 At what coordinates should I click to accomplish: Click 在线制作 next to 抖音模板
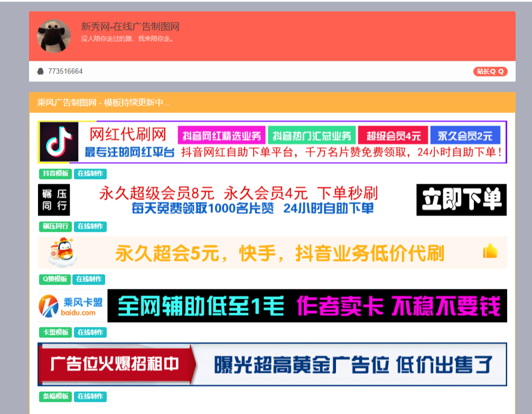click(90, 174)
